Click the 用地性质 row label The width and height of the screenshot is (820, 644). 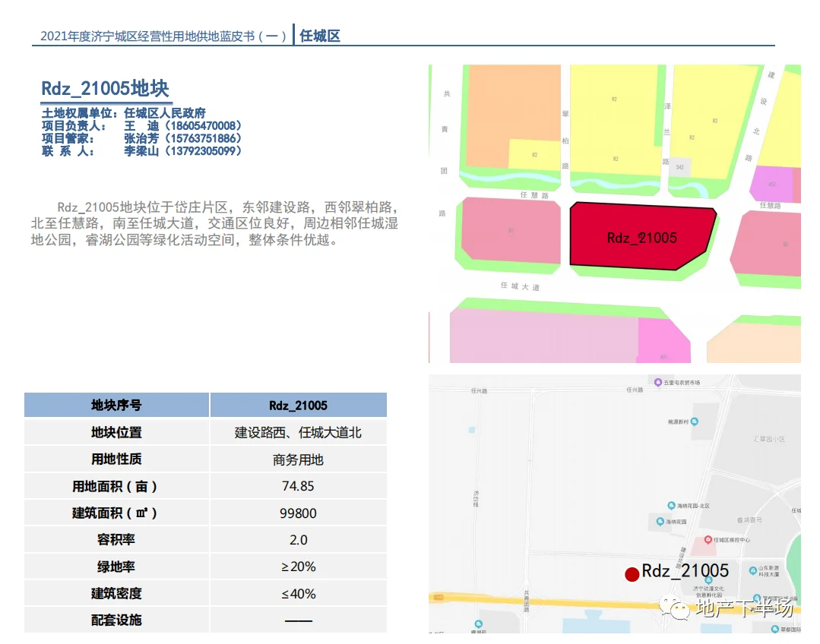coord(116,459)
